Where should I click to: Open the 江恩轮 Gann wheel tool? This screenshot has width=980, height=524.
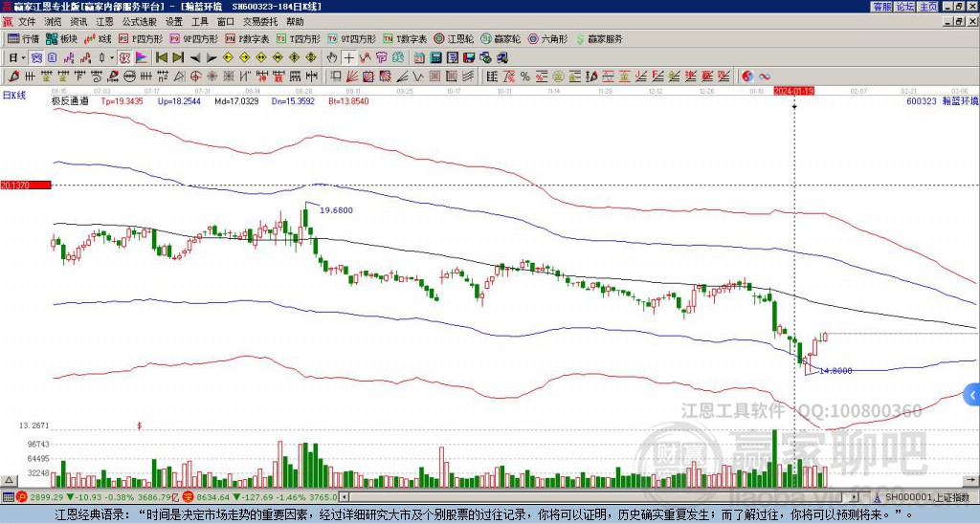click(x=455, y=38)
